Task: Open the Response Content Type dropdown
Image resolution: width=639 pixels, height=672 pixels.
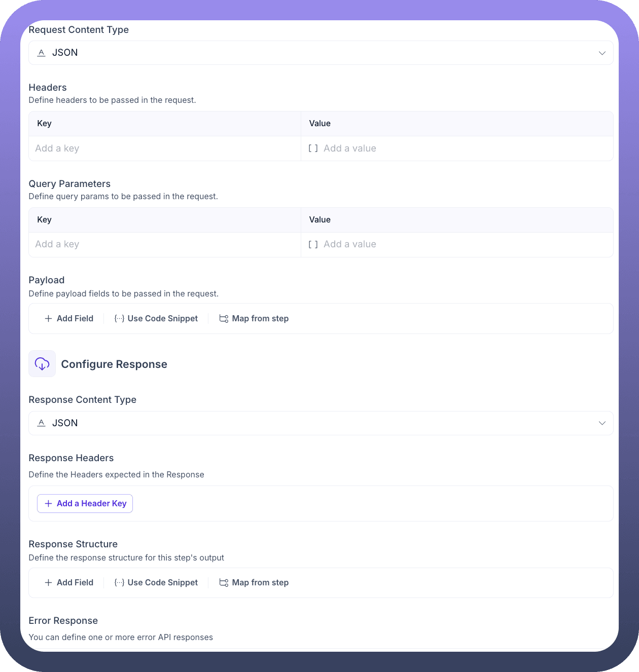Action: pyautogui.click(x=321, y=423)
